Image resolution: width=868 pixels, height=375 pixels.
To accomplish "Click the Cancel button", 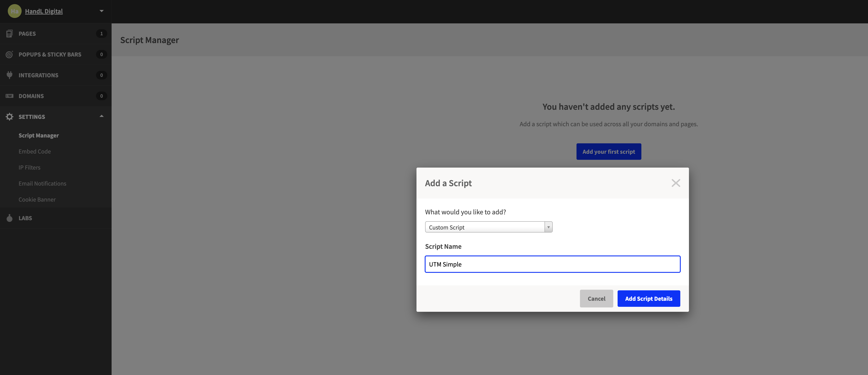I will pyautogui.click(x=596, y=298).
